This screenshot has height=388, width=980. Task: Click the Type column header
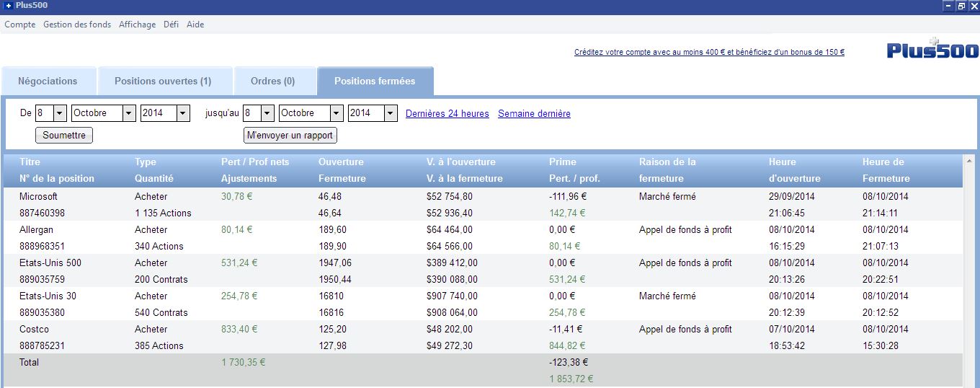(x=146, y=162)
